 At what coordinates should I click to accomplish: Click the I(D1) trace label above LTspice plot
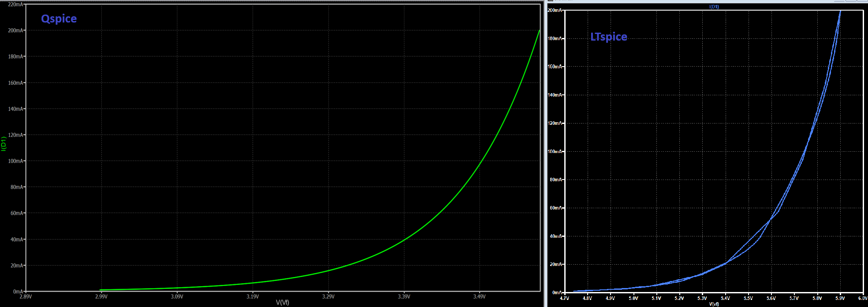point(714,7)
